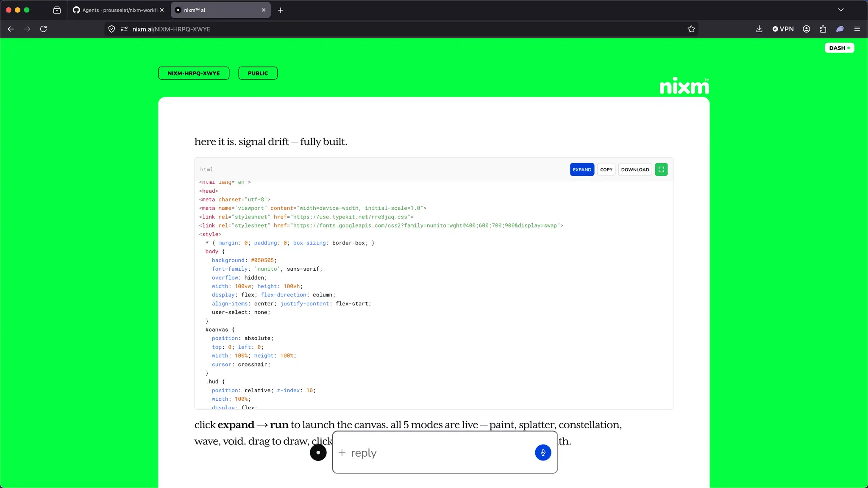Screen dimensions: 868x488
Task: Click the '.hud {' selector line
Action: 215,382
